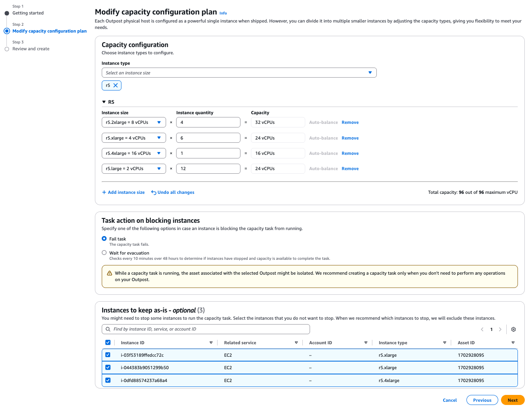Open the r5.2xlarge = 8 vCPUs size dropdown
The width and height of the screenshot is (532, 411).
tap(134, 122)
